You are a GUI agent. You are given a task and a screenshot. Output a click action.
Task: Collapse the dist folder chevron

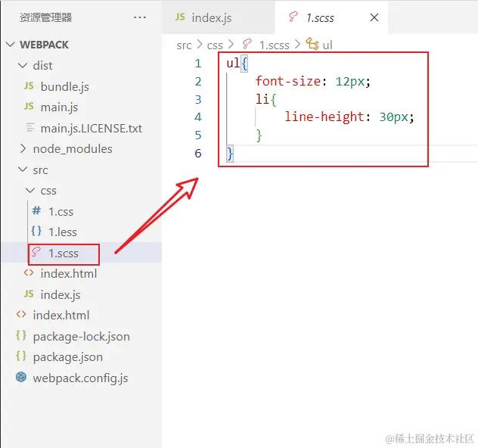click(23, 65)
